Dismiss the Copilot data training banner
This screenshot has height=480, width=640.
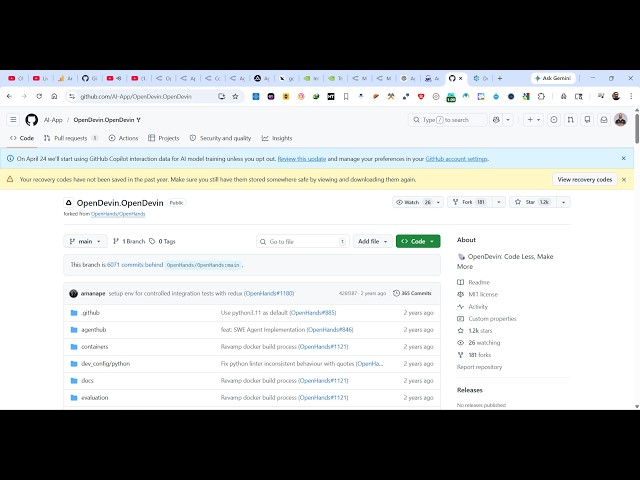click(x=623, y=158)
